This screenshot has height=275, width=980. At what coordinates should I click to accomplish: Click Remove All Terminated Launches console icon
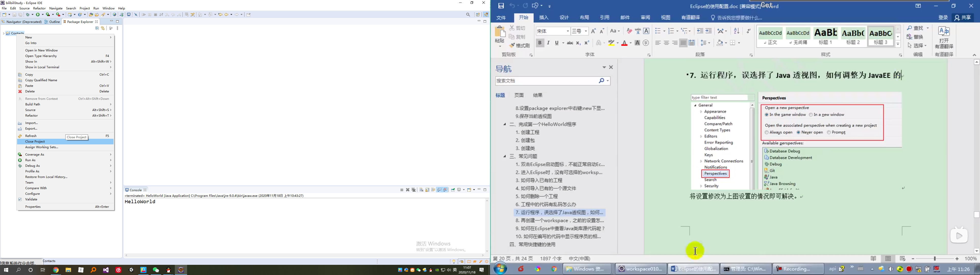(x=414, y=190)
